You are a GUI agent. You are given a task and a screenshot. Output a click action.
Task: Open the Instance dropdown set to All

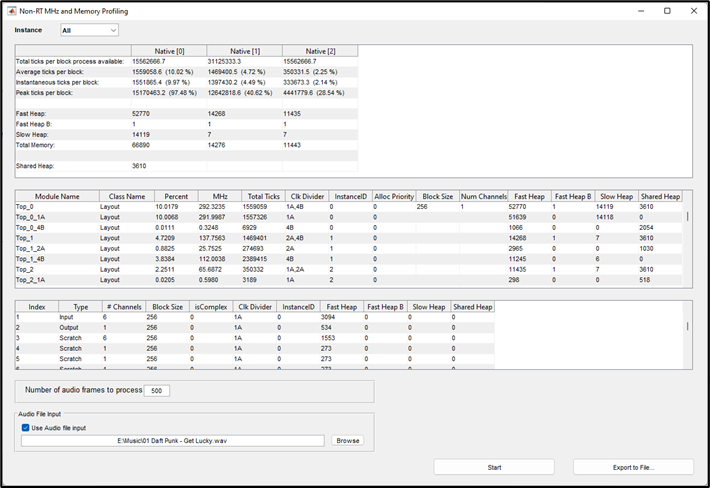coord(89,31)
